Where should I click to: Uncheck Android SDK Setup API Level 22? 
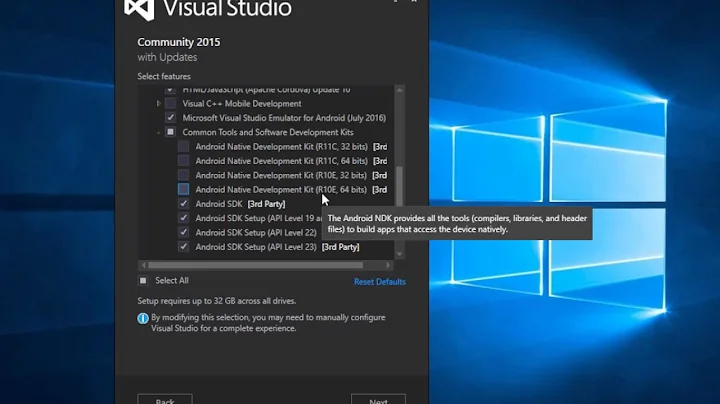tap(183, 232)
